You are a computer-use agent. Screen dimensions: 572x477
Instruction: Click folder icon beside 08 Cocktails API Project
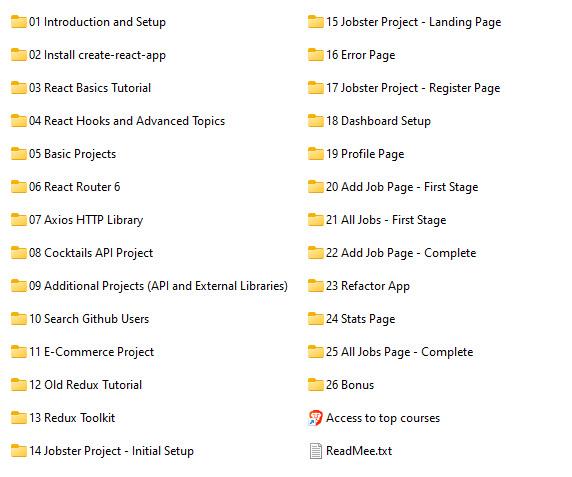click(19, 253)
